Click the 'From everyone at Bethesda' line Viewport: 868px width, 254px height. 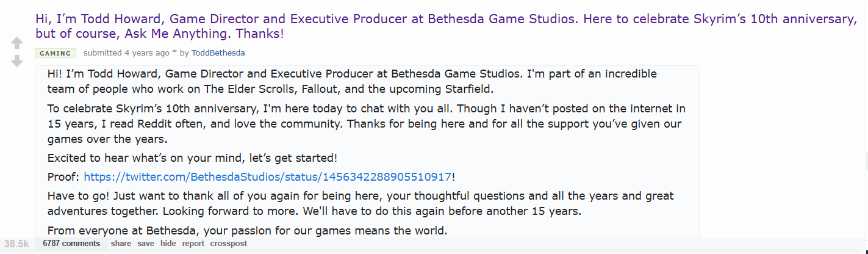click(x=247, y=231)
